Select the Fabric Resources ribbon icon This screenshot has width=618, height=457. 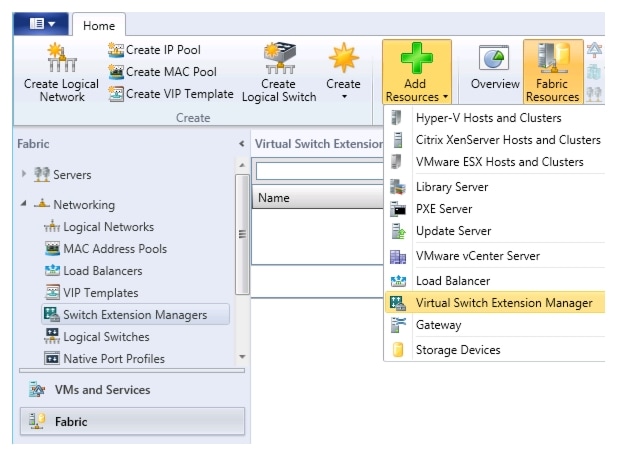pyautogui.click(x=552, y=58)
